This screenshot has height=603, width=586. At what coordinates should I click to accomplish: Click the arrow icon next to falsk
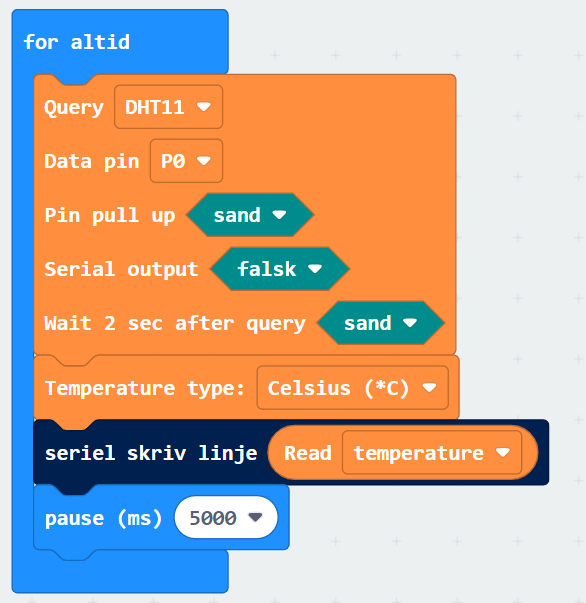click(x=315, y=268)
